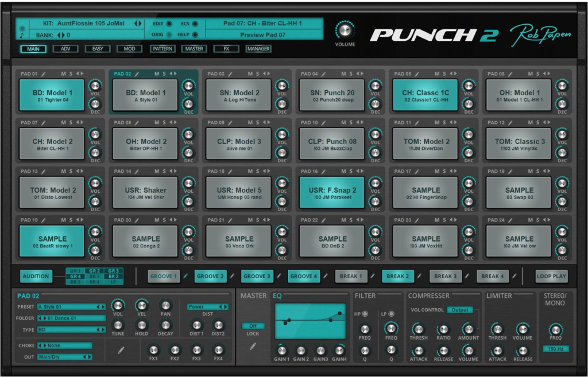
Task: Select the USR: F.Snap 2 pad
Action: (332, 192)
